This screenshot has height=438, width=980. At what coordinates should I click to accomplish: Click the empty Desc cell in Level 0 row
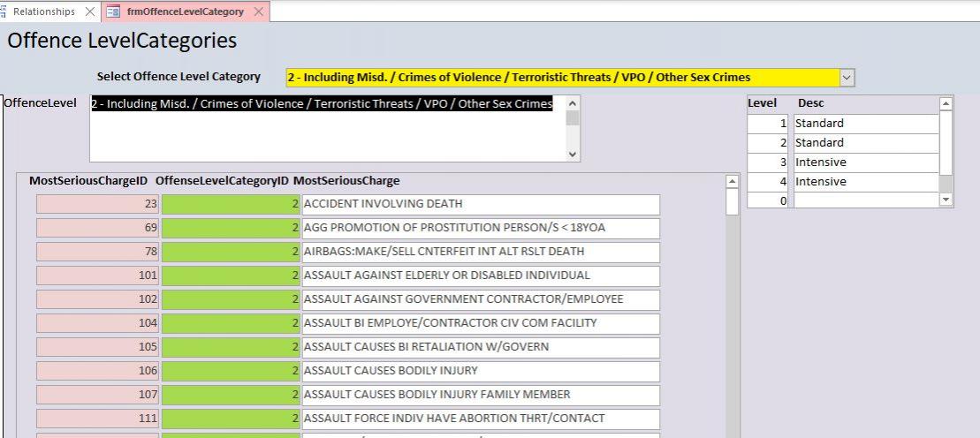(866, 200)
